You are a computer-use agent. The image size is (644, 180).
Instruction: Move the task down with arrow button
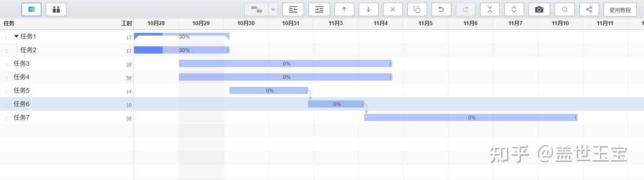coord(369,9)
